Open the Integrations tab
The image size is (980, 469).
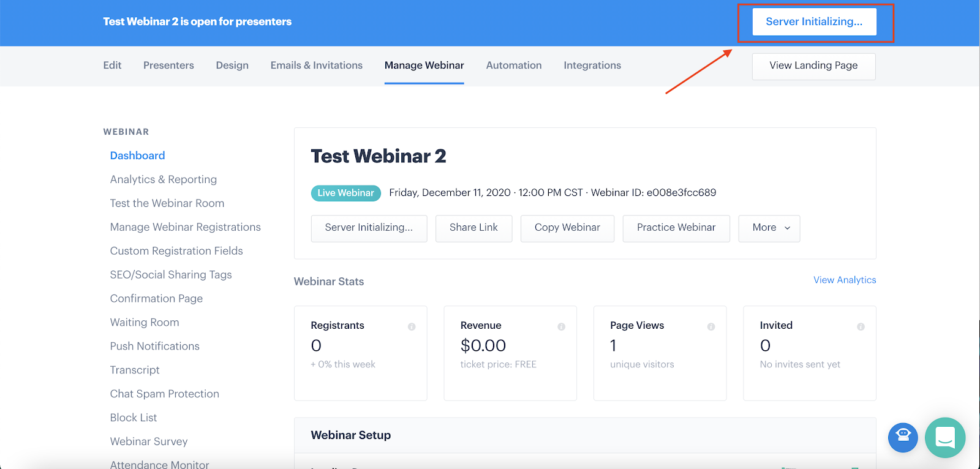pyautogui.click(x=592, y=66)
